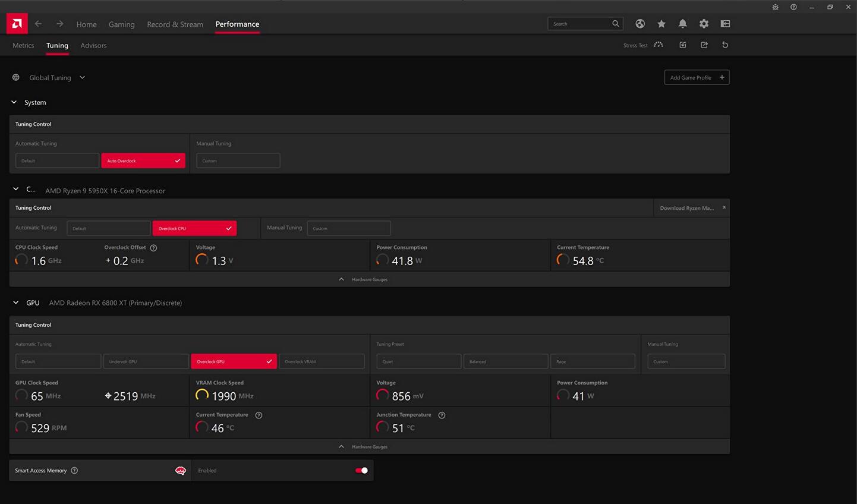
Task: Click the reset tuning icon
Action: (725, 45)
